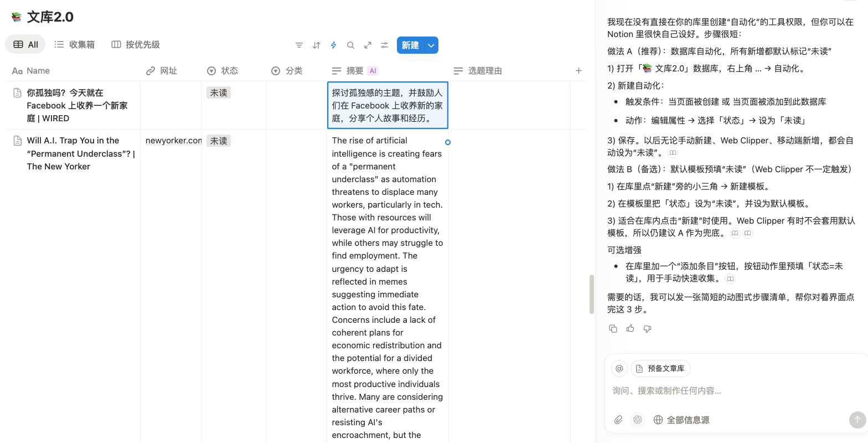
Task: Open the database in full page with the diagonal arrows
Action: pyautogui.click(x=368, y=45)
